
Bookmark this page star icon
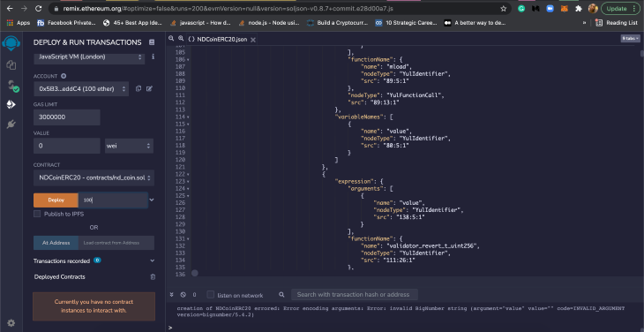click(x=503, y=9)
